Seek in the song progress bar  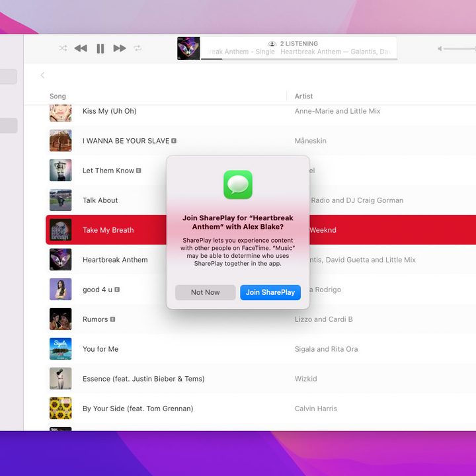coord(299,59)
